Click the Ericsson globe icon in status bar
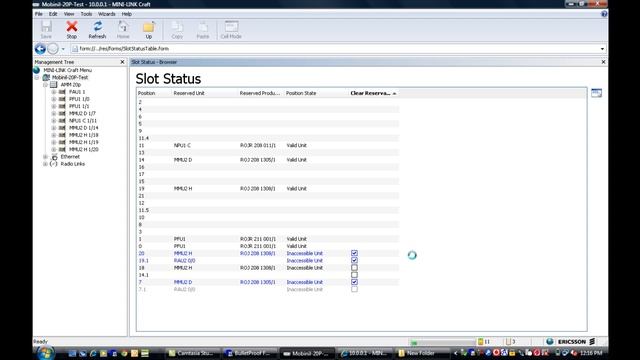This screenshot has width=640, height=360. point(550,341)
